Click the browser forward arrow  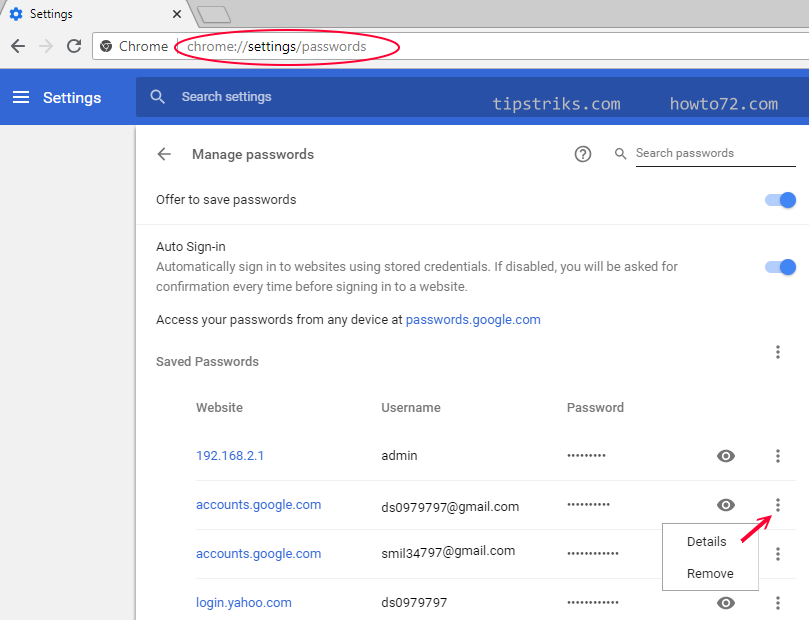click(46, 46)
